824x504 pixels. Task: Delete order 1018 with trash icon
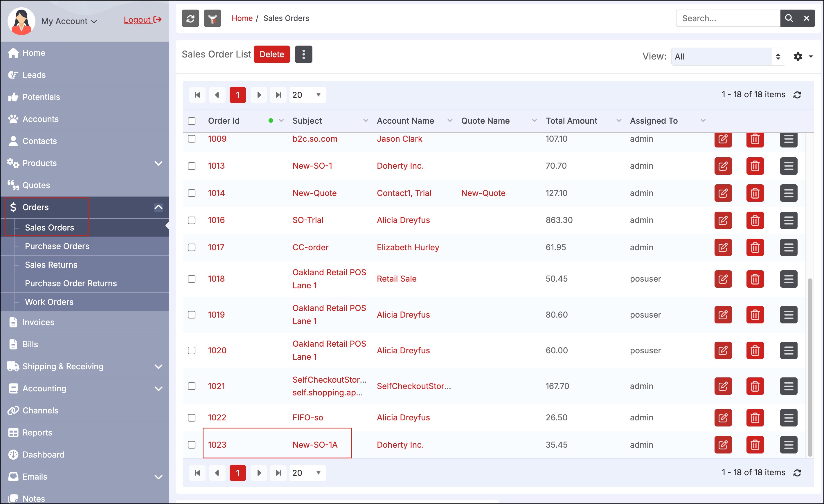[x=755, y=279]
